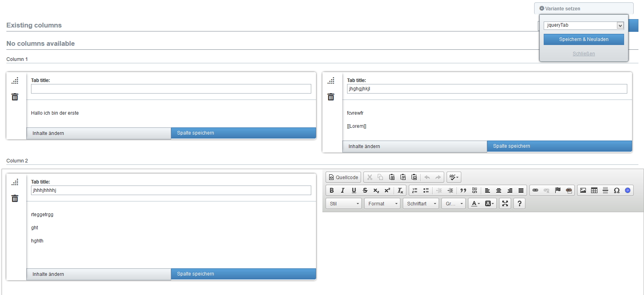The height and width of the screenshot is (295, 644).
Task: Insert a numbered list
Action: click(x=415, y=190)
